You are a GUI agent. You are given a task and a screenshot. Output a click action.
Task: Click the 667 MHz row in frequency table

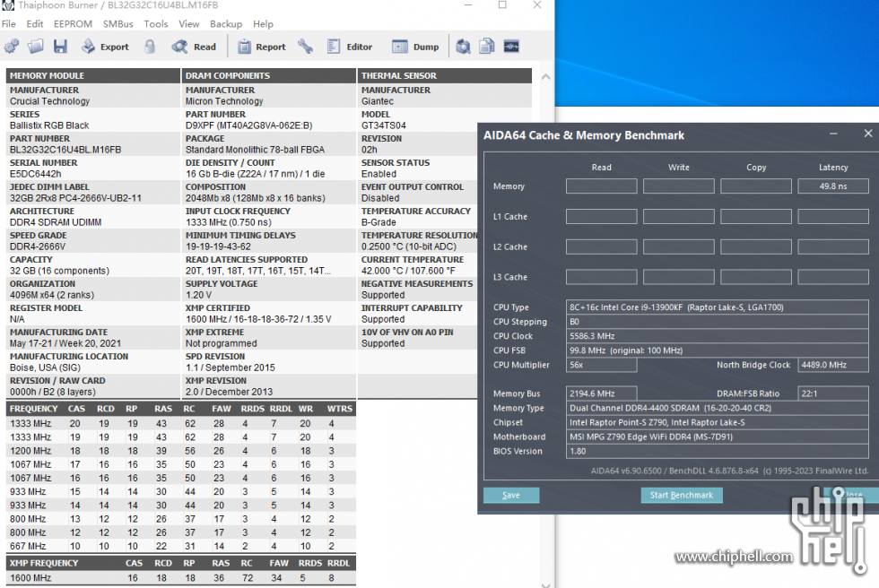(180, 546)
